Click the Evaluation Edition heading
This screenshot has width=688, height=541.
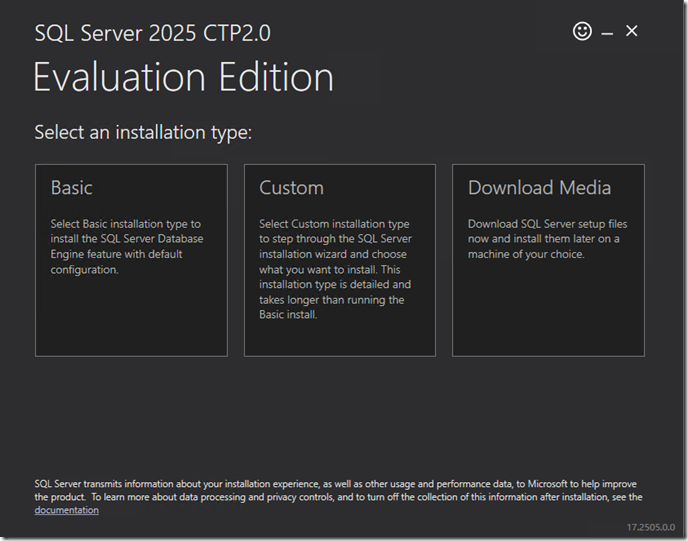[183, 77]
